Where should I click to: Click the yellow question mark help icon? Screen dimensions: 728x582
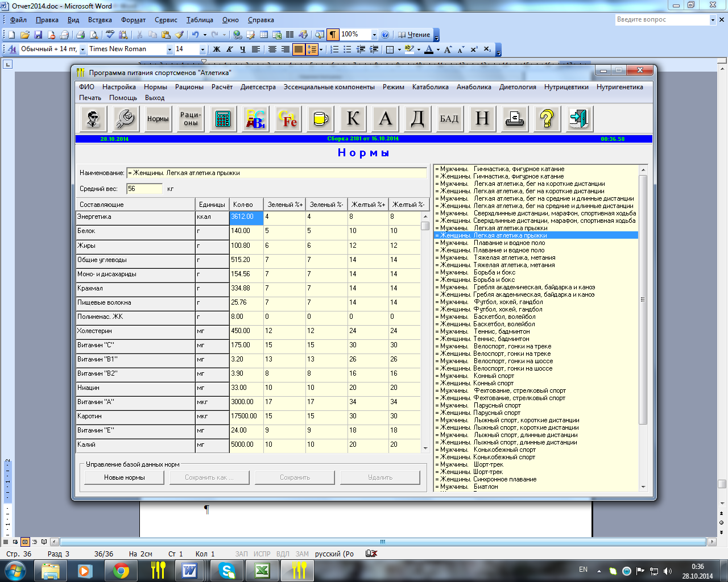coord(547,119)
